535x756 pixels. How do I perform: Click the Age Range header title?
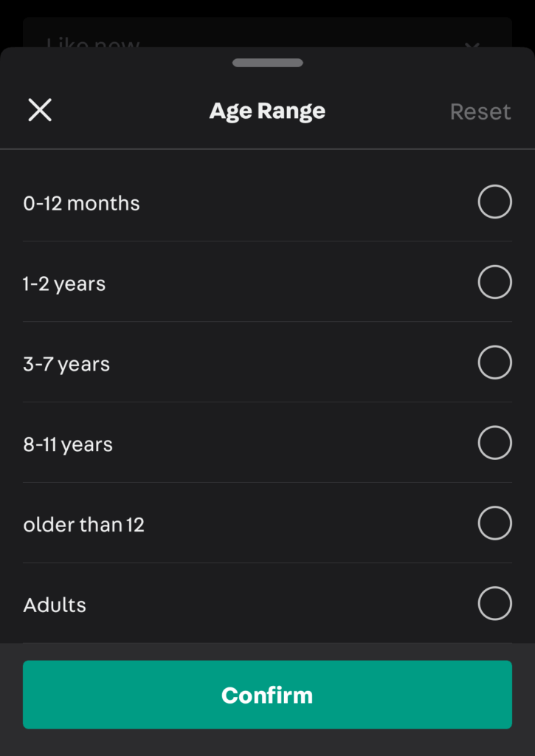(x=267, y=111)
